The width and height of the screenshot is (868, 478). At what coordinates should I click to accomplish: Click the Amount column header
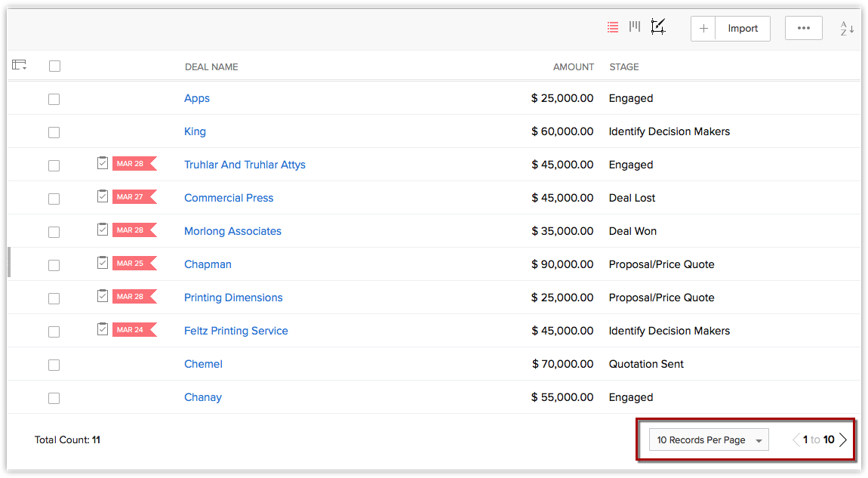(x=573, y=67)
